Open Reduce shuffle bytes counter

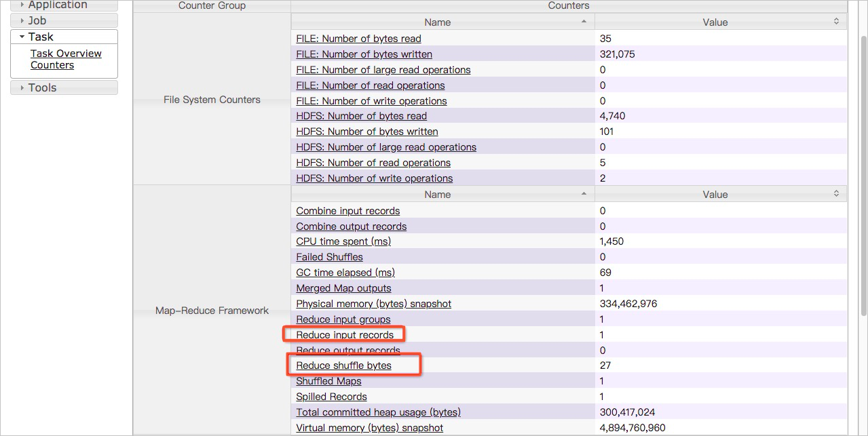tap(343, 365)
